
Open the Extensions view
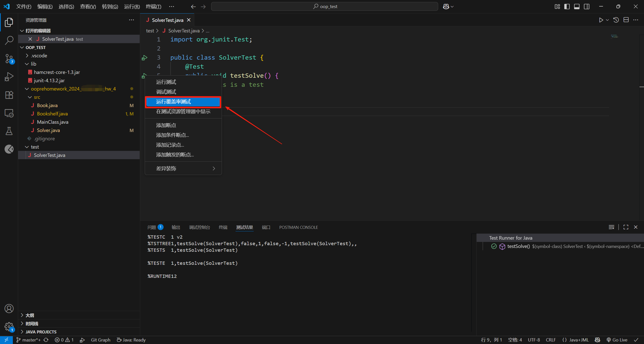click(x=9, y=95)
